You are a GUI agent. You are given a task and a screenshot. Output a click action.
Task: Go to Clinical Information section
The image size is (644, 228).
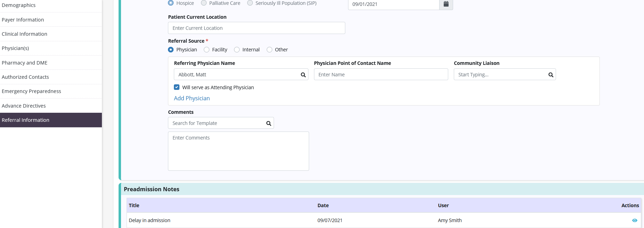[x=24, y=34]
